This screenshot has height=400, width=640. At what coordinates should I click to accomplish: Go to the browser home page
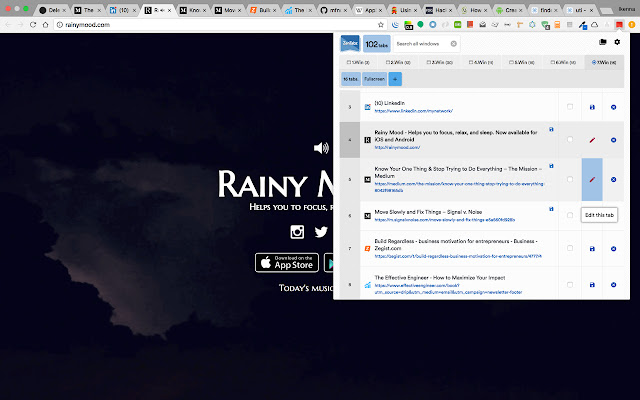(x=45, y=25)
